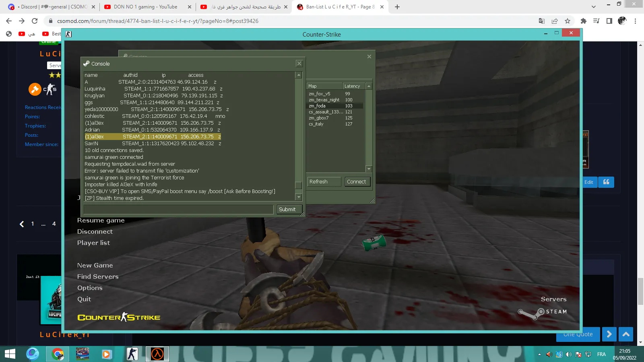This screenshot has width=644, height=362.
Task: Bookmark this page with the star icon
Action: (x=568, y=21)
